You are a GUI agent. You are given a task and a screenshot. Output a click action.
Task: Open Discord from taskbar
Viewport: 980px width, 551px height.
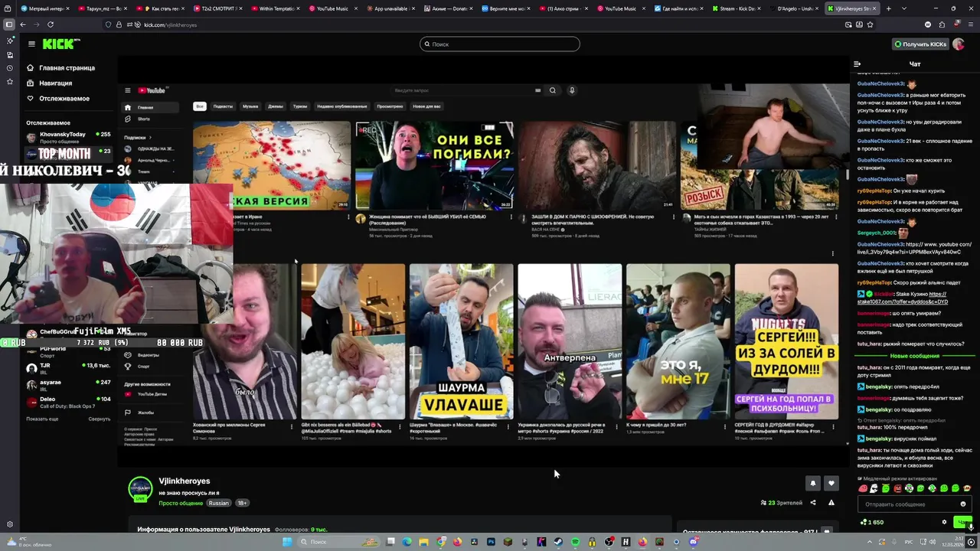tap(694, 542)
